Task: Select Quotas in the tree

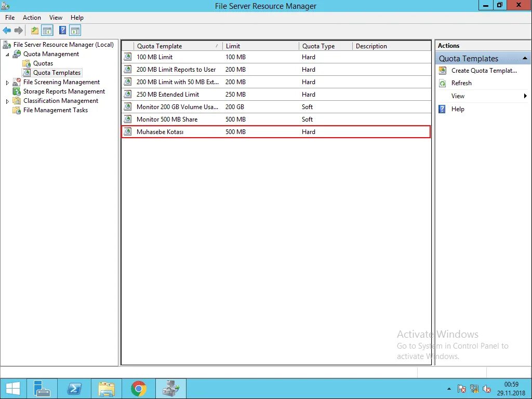Action: 43,63
